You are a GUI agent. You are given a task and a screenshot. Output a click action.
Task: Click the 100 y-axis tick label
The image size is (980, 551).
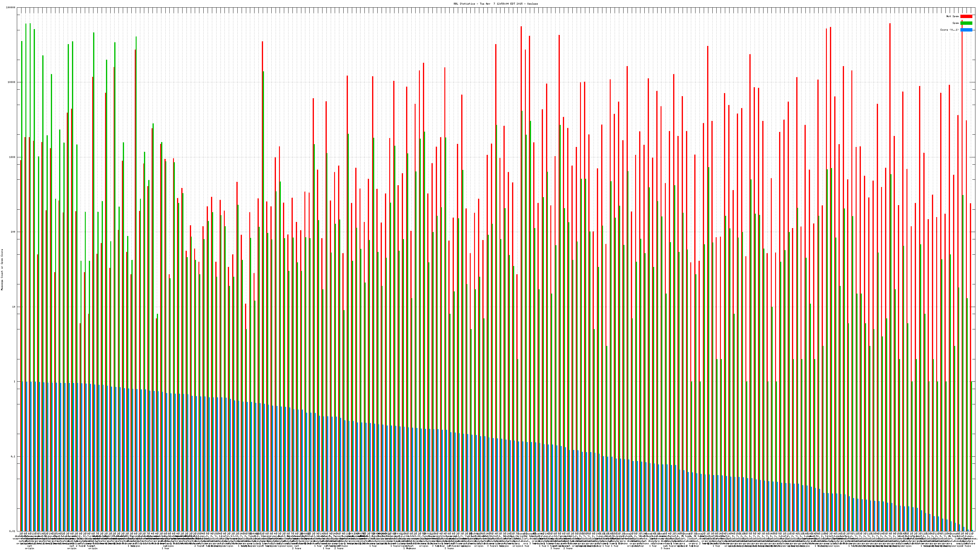coord(13,232)
